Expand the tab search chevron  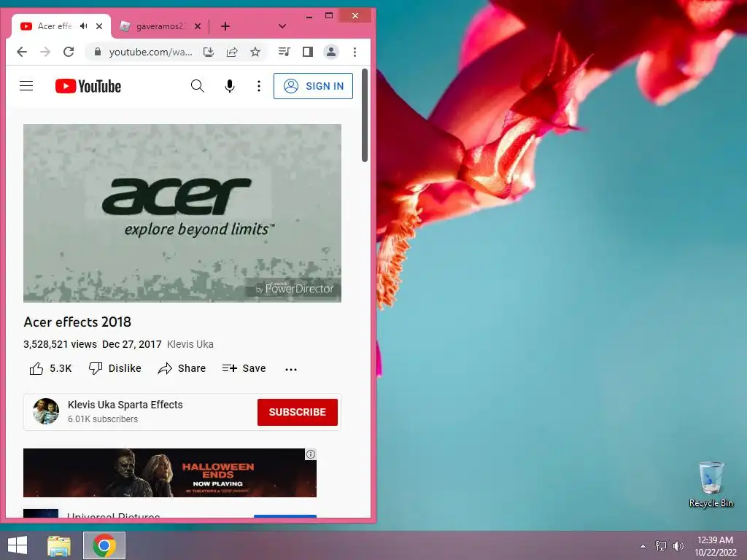coord(282,26)
